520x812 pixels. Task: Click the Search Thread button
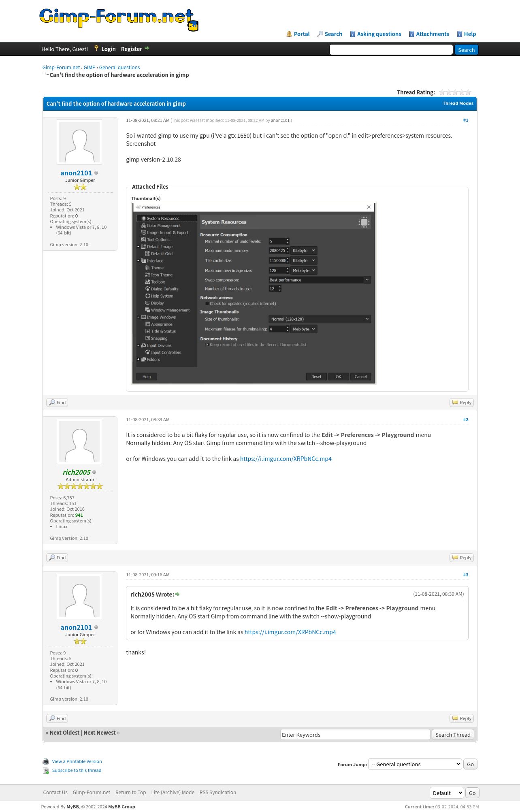(x=453, y=735)
